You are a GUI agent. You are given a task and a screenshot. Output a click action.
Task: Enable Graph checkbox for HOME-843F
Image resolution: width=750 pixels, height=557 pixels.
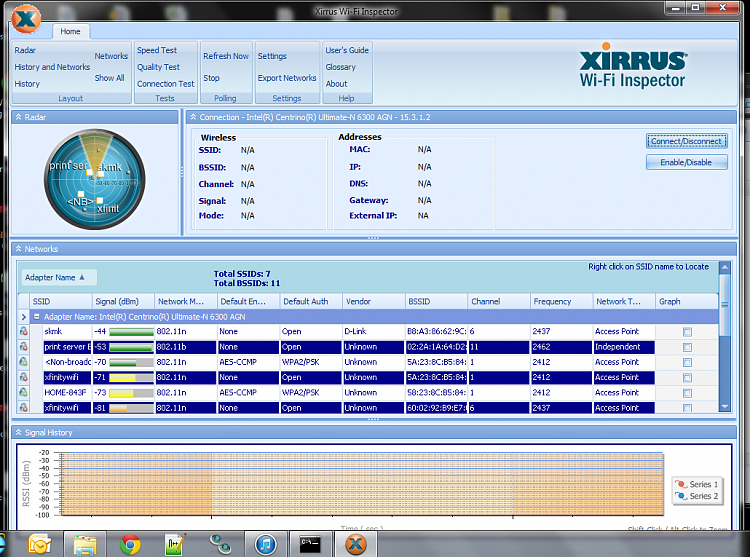pos(687,393)
